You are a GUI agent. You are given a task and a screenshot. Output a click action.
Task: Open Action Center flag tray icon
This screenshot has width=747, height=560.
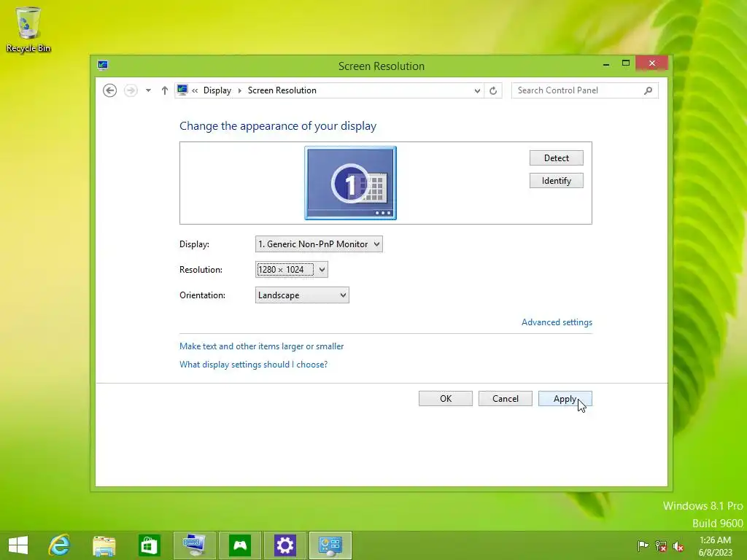[x=643, y=545]
